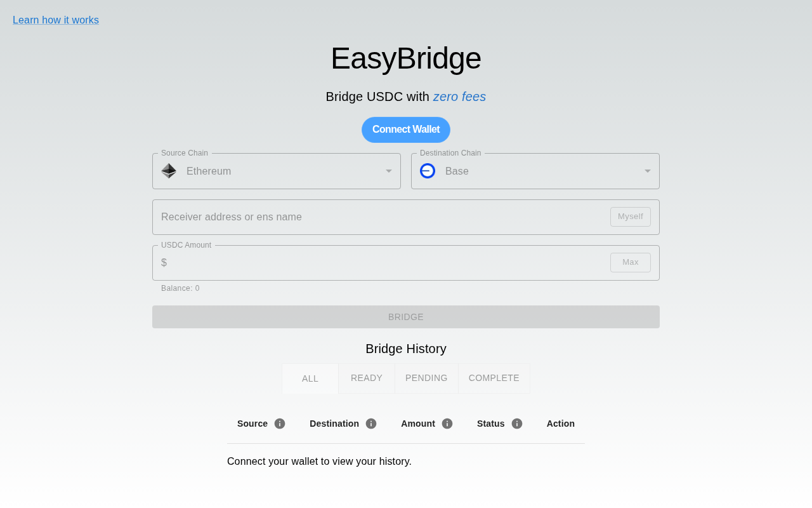Click the Max amount button

pyautogui.click(x=631, y=262)
